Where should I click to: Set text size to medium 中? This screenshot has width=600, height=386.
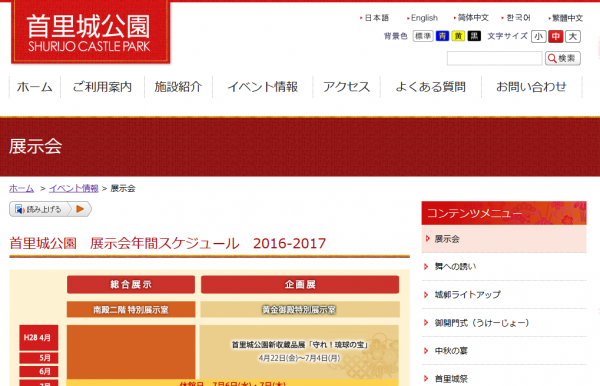click(x=556, y=36)
